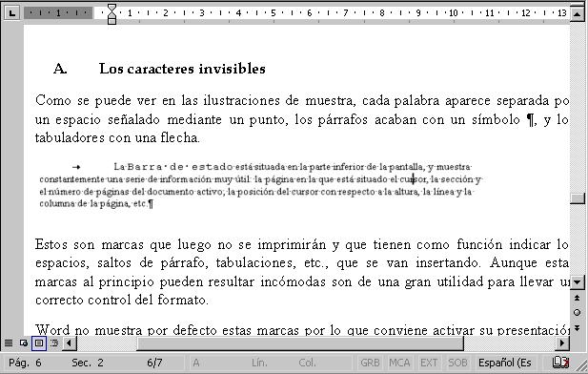Click the first-line indent marker on ruler
This screenshot has width=588, height=374.
[112, 9]
